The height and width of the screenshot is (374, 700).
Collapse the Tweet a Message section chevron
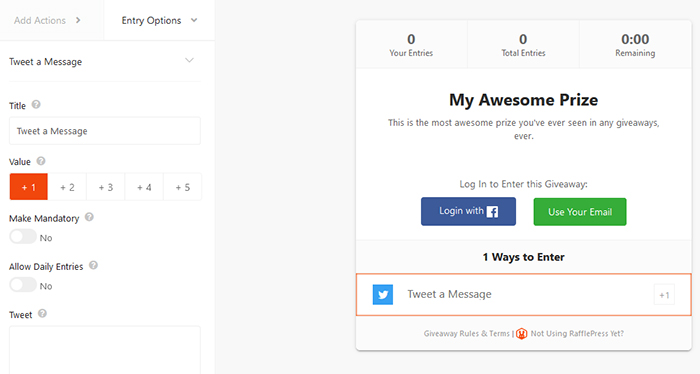(x=189, y=60)
